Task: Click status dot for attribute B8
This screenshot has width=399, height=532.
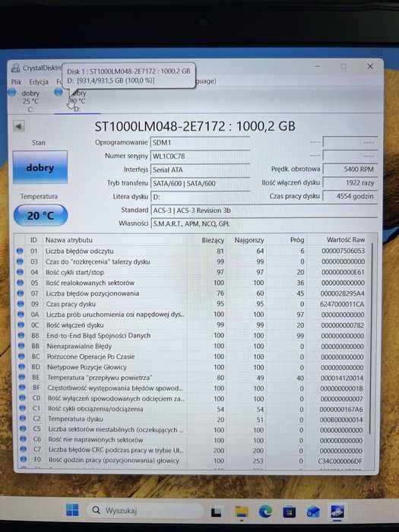Action: 21,335
